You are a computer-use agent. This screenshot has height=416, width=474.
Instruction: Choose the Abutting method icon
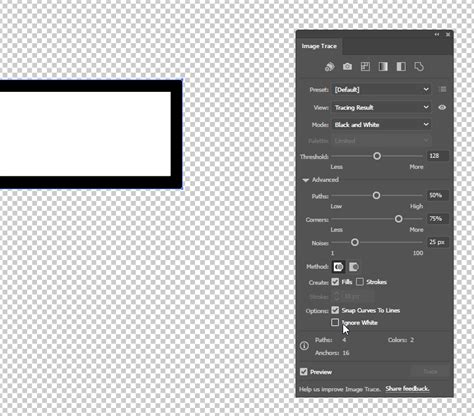click(x=338, y=267)
